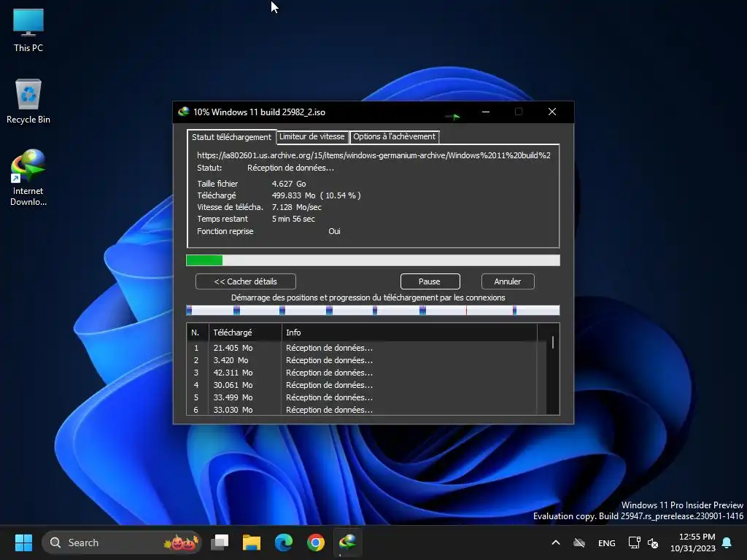Click the connections progress segment bar
Viewport: 747px width, 560px height.
click(x=373, y=311)
